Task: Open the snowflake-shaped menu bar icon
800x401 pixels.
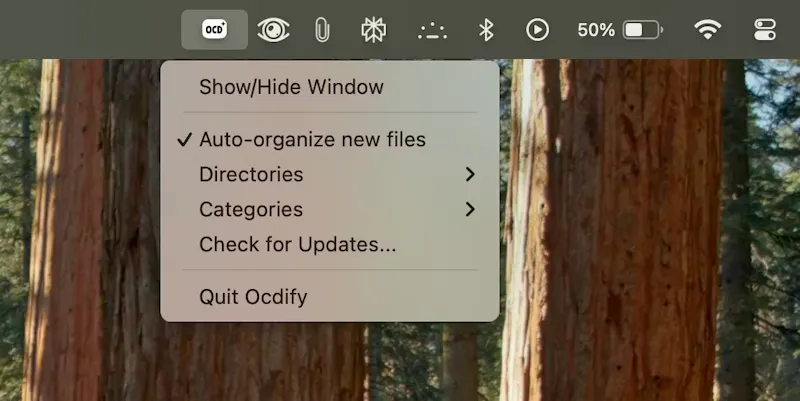Action: coord(374,30)
